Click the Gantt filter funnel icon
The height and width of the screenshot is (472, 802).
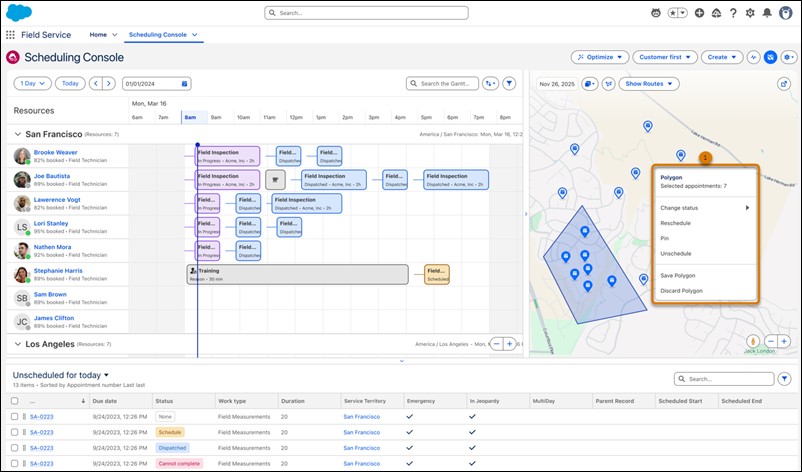509,83
